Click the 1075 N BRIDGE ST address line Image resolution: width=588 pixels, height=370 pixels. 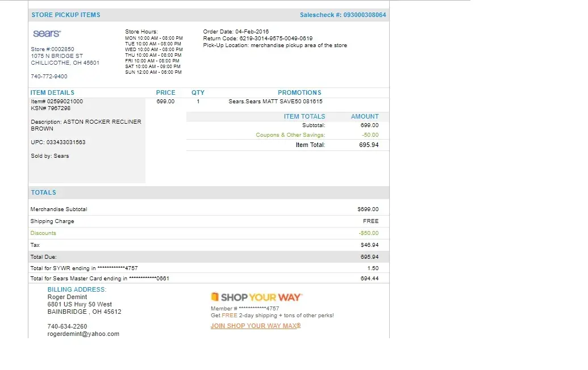coord(57,56)
